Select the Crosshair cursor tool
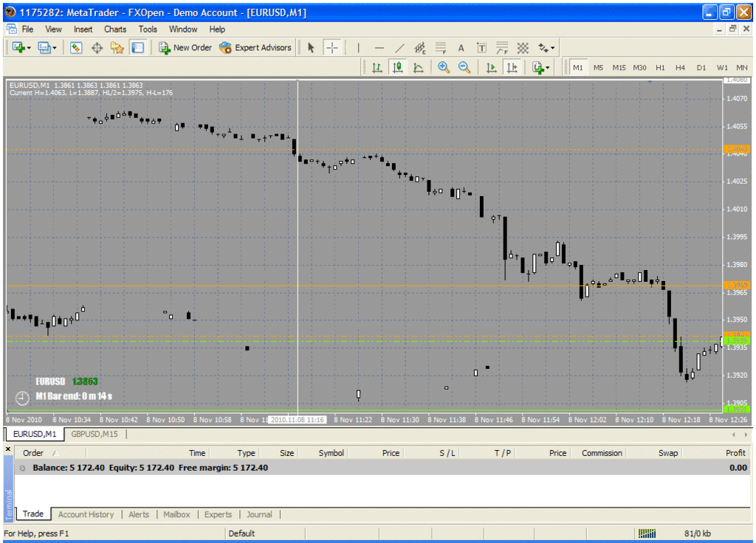 tap(332, 48)
